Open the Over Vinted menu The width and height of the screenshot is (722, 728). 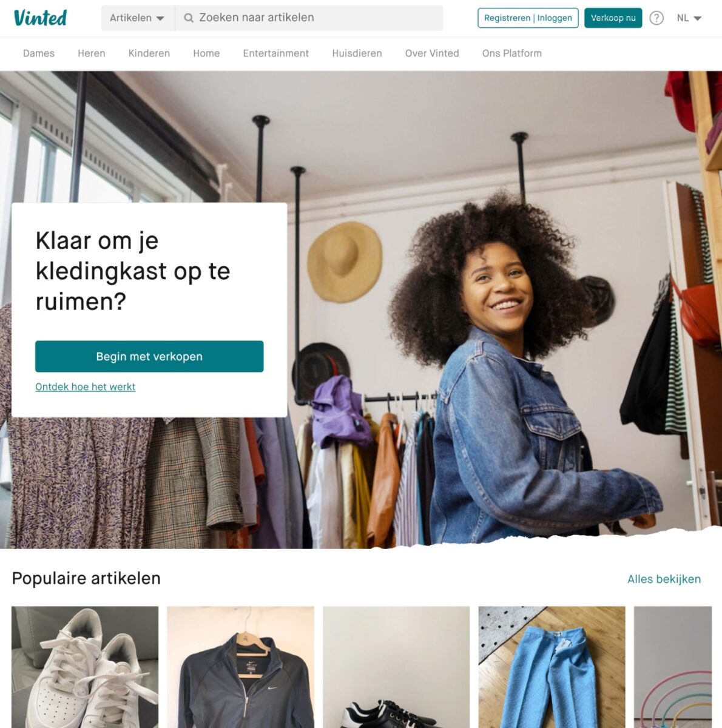point(432,53)
